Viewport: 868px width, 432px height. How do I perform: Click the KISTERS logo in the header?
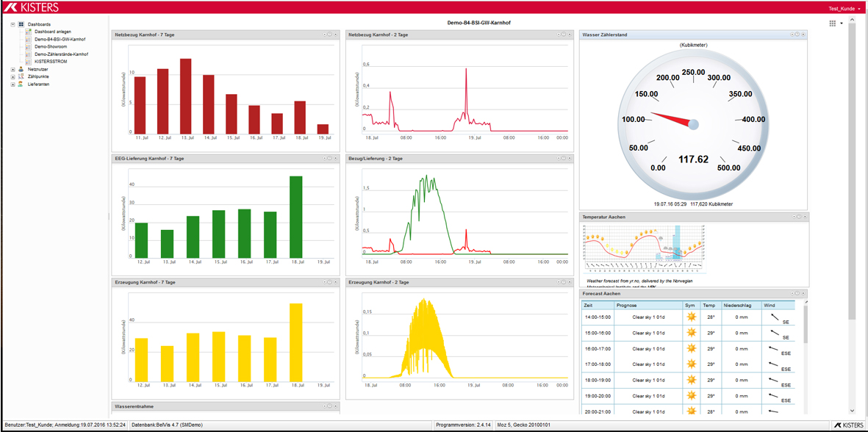(31, 7)
